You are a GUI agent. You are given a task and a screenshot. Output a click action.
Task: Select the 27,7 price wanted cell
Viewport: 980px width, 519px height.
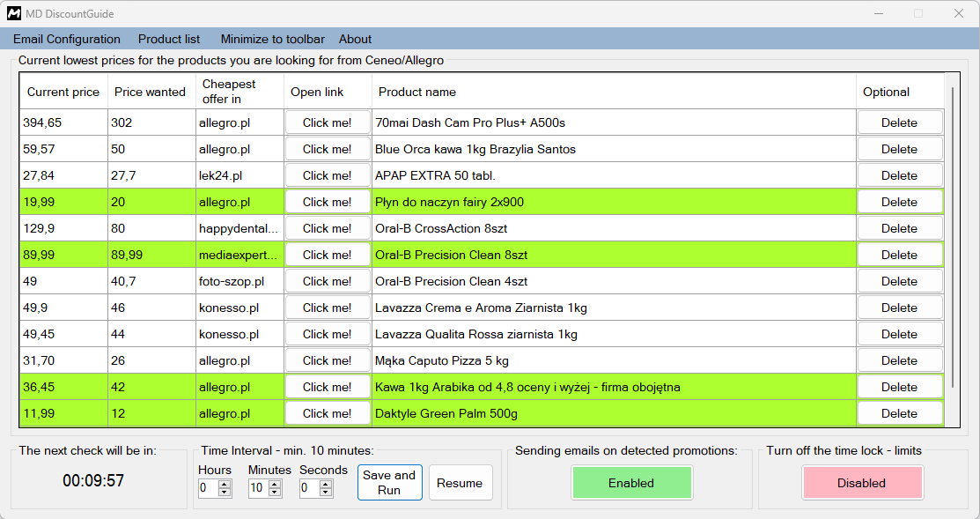151,175
